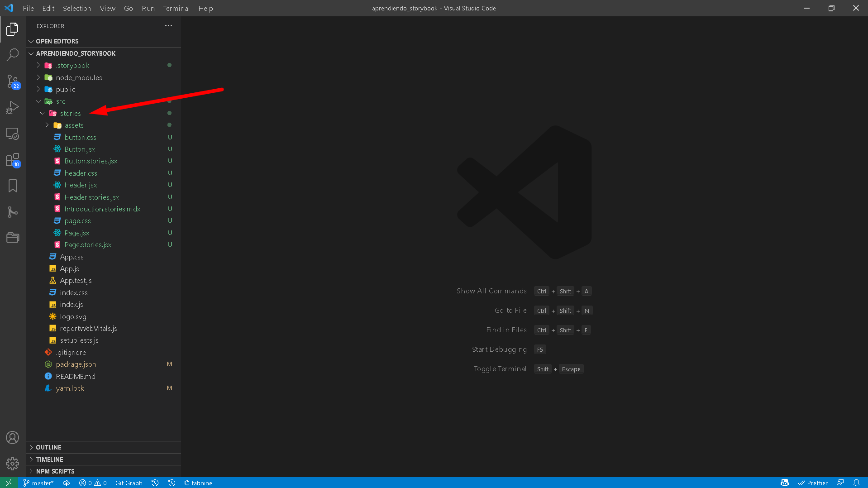The width and height of the screenshot is (868, 488).
Task: Click the master branch indicator
Action: tap(39, 483)
